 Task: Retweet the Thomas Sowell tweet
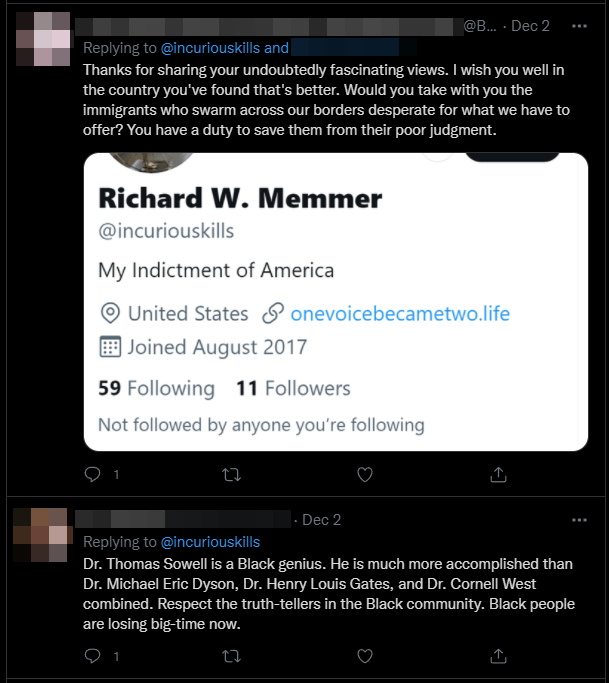[x=229, y=656]
